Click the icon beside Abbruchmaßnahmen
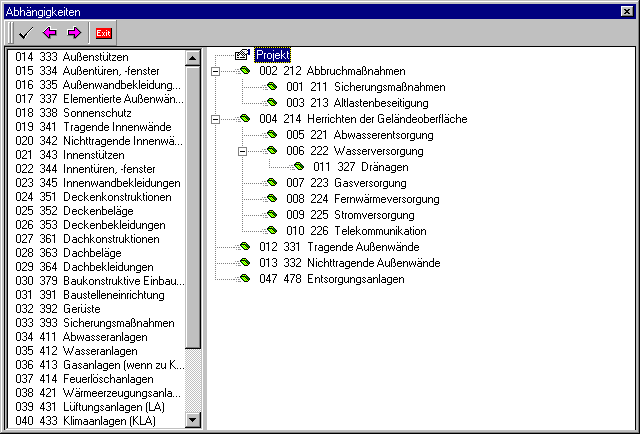This screenshot has height=434, width=640. coord(244,71)
